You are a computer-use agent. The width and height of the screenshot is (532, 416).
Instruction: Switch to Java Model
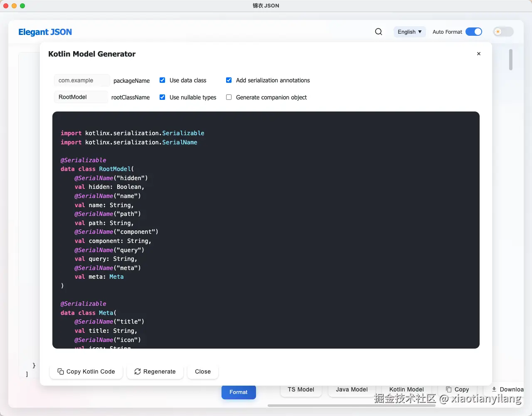pyautogui.click(x=351, y=389)
